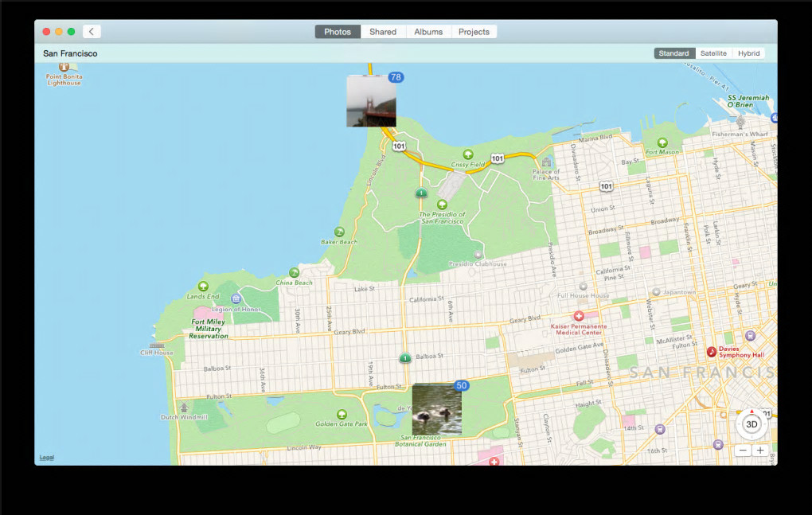812x515 pixels.
Task: Click the Legion of Honor museum icon
Action: (236, 298)
